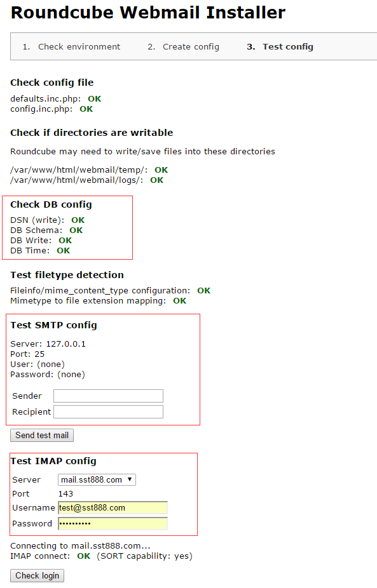Click the Connecting to mail.sst888.com text
Screen dimensions: 377x588
coord(80,545)
